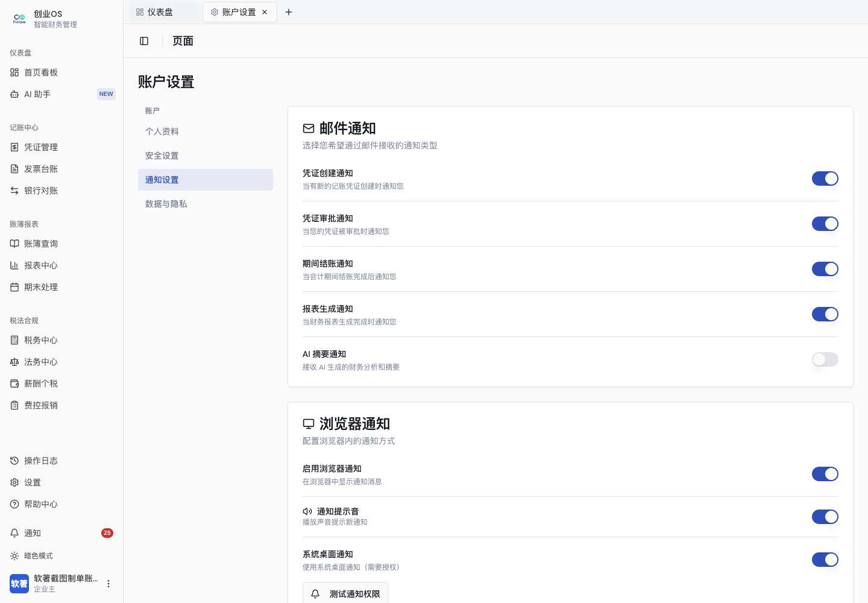Open the 通知 sidebar entry
868x603 pixels.
pos(61,533)
